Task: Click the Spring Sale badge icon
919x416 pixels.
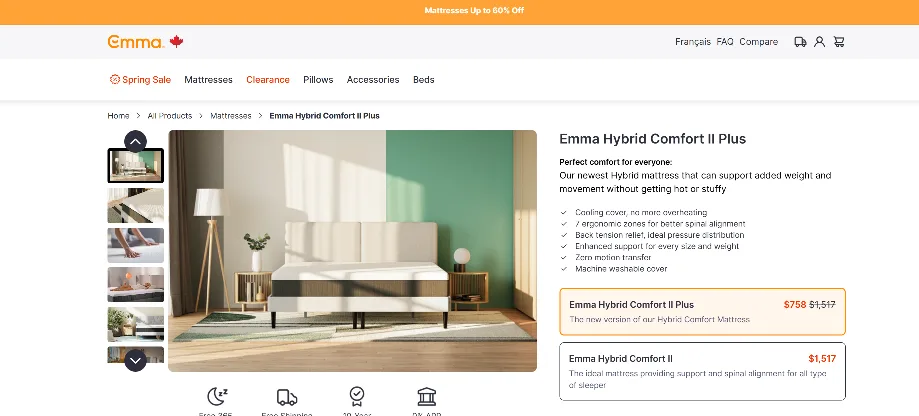Action: [115, 80]
